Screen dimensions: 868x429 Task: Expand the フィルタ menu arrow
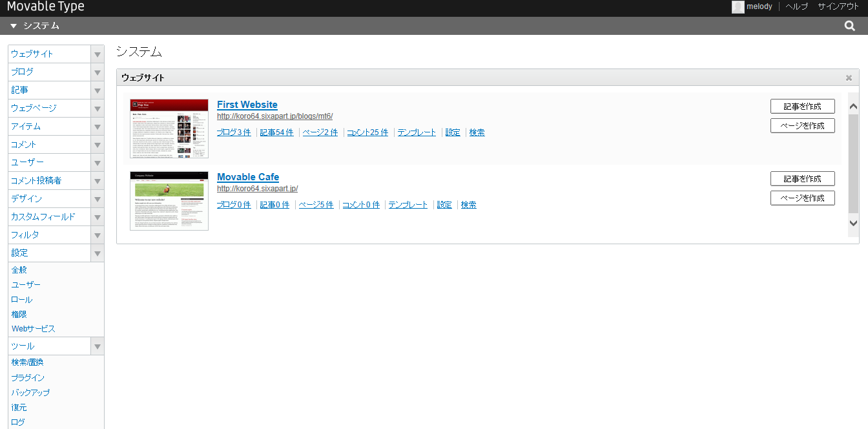[98, 235]
